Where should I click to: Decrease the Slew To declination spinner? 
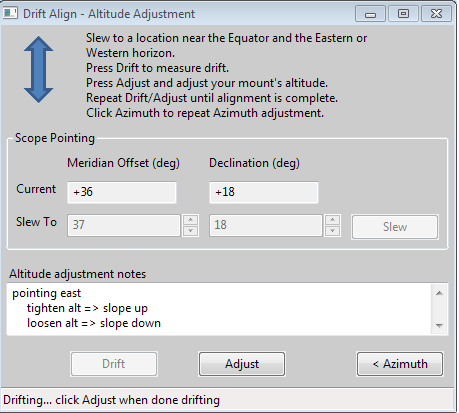point(333,231)
